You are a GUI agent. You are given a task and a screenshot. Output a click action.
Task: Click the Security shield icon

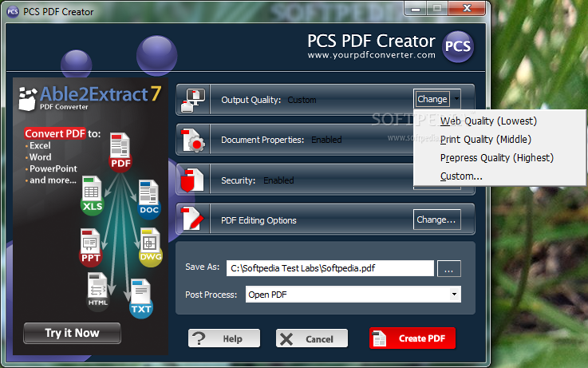(x=192, y=180)
